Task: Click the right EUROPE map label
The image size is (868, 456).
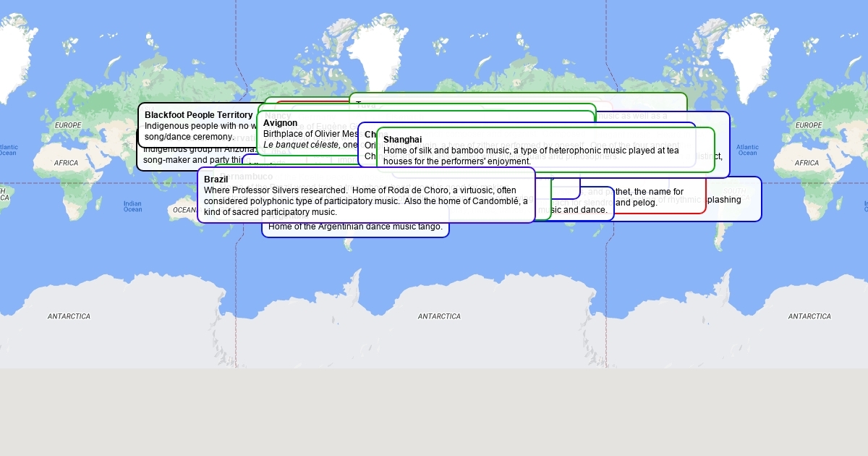Action: coord(809,125)
